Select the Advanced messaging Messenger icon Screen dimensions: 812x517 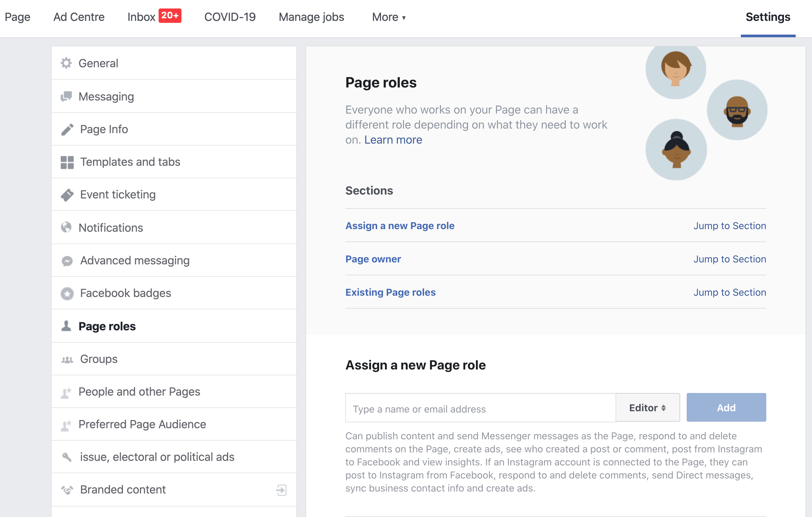point(67,260)
